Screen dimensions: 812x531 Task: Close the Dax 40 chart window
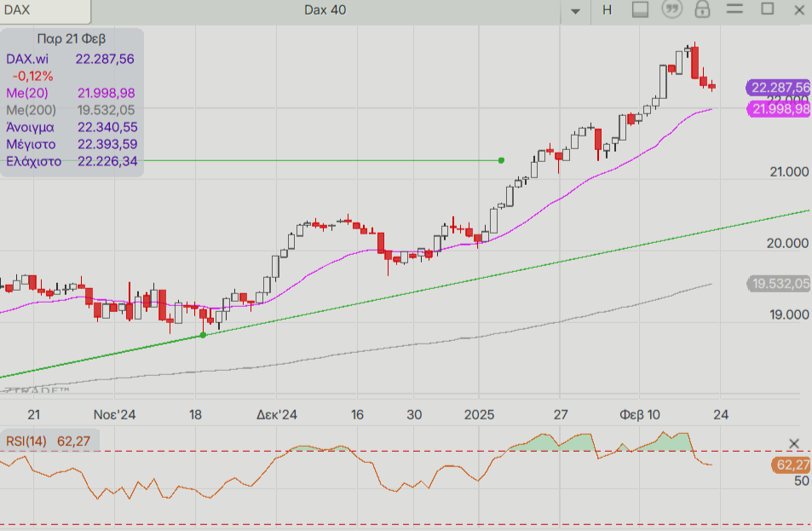tap(799, 10)
